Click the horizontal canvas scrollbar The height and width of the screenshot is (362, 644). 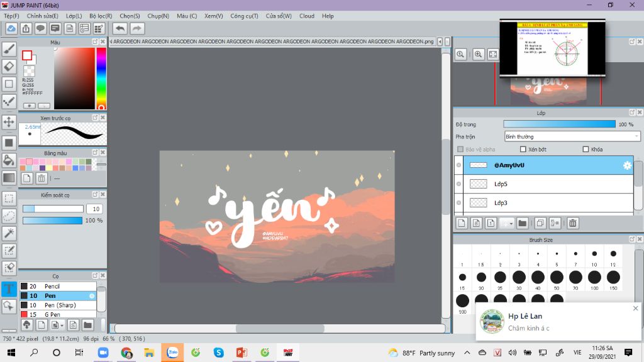point(280,328)
